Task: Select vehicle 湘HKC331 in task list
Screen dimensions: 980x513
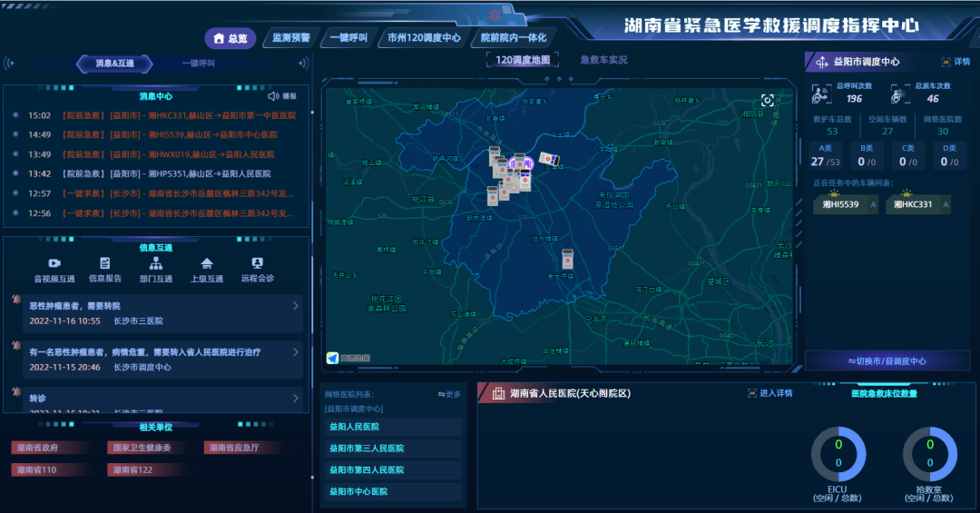Action: coord(918,204)
